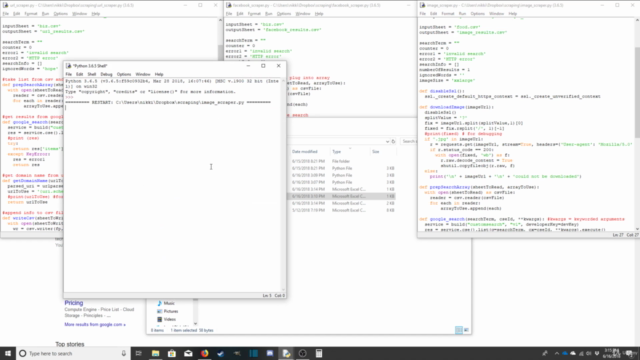Click vertical scrollbar of image_scraper.py window
The image size is (640, 360).
click(x=637, y=92)
